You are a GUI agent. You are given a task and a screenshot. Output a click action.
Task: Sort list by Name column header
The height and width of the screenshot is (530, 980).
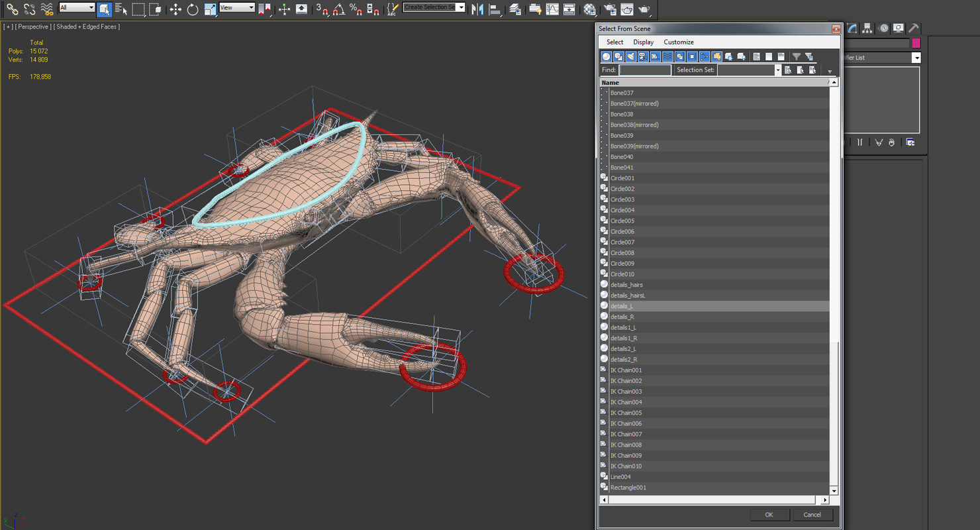(714, 82)
